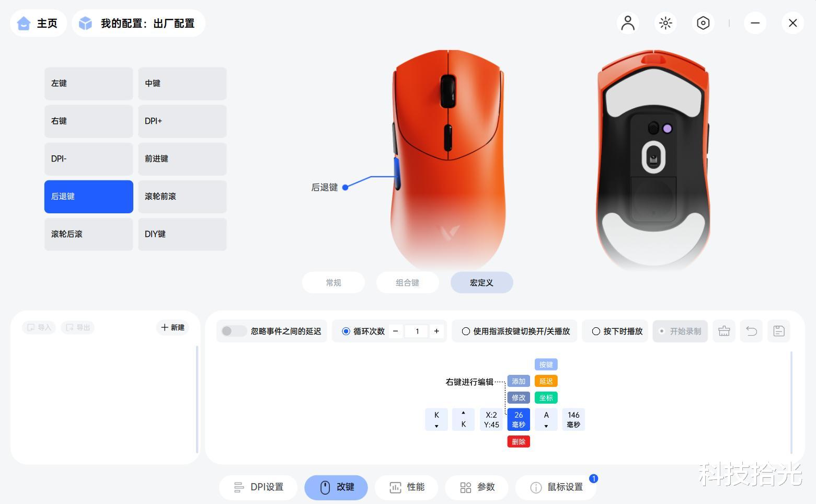
Task: Click the save macro disk icon
Action: click(x=778, y=331)
